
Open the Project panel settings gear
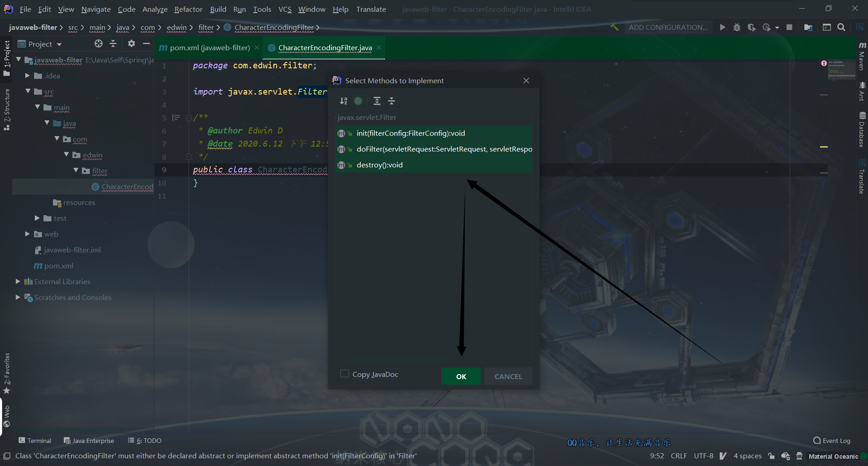pos(131,43)
